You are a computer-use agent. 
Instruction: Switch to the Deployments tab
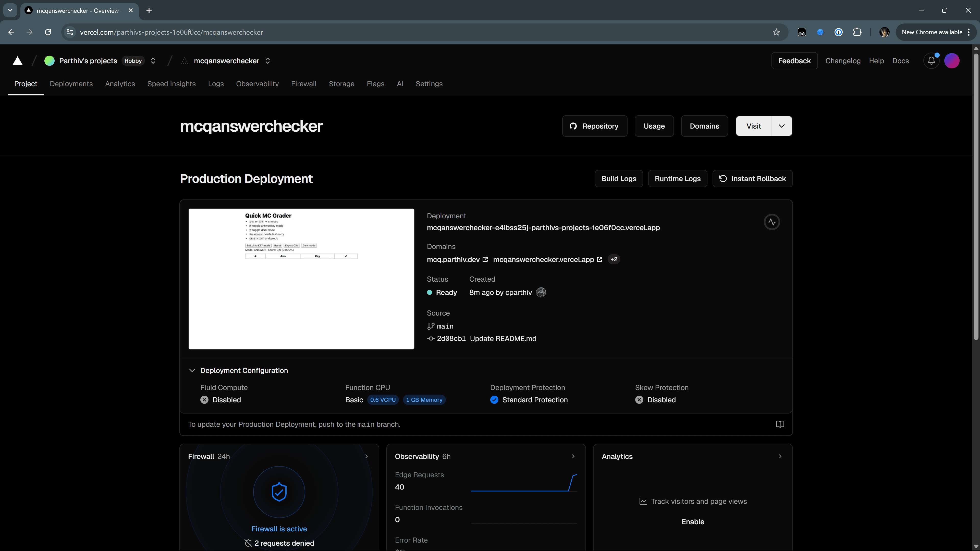[71, 84]
